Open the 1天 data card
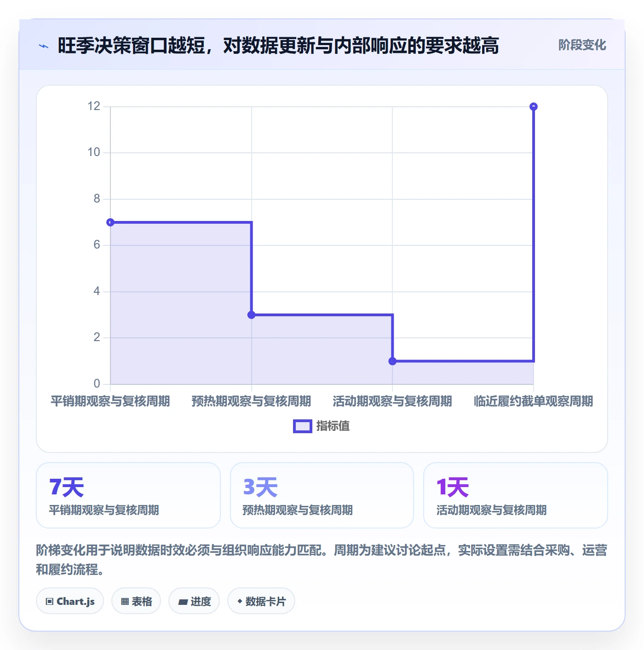This screenshot has width=644, height=650. (x=516, y=495)
